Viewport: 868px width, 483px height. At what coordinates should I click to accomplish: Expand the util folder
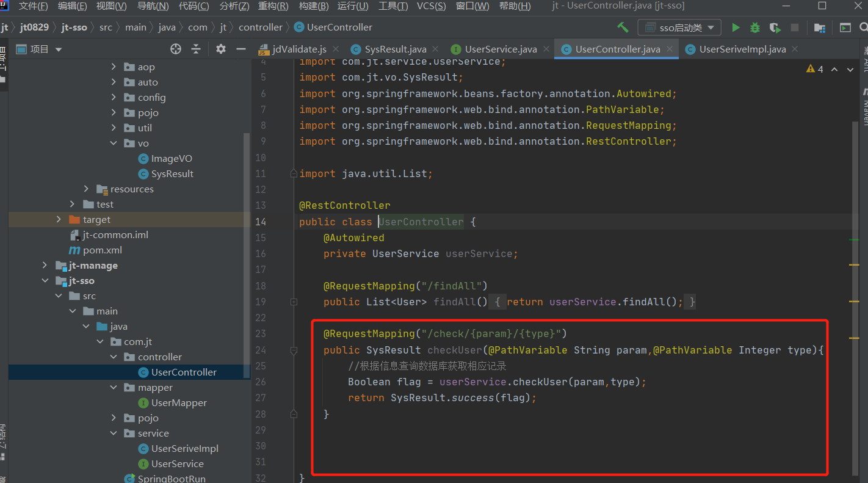click(x=114, y=128)
